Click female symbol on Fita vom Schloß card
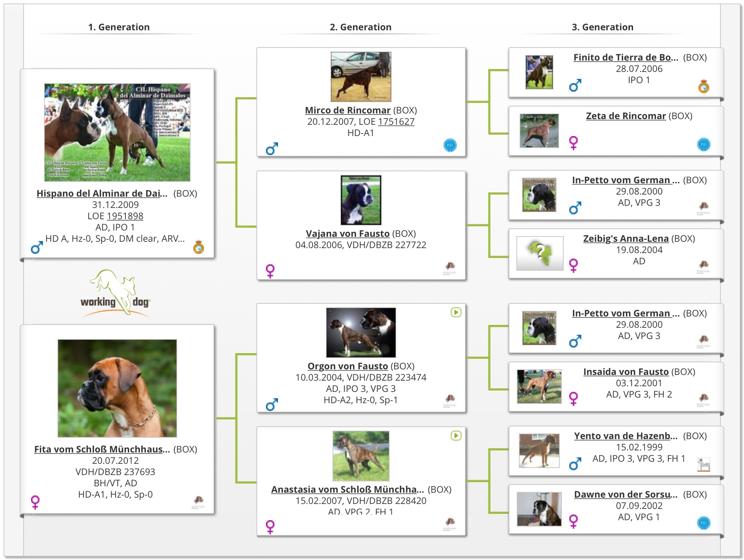This screenshot has width=744, height=560. 35,502
